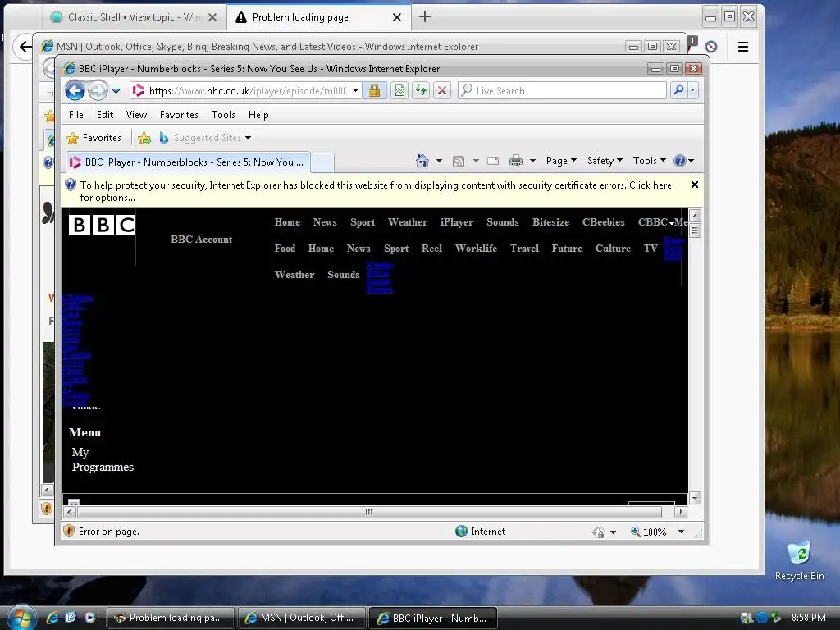This screenshot has height=630, width=840.
Task: Open the search provider dropdown arrow
Action: point(692,90)
